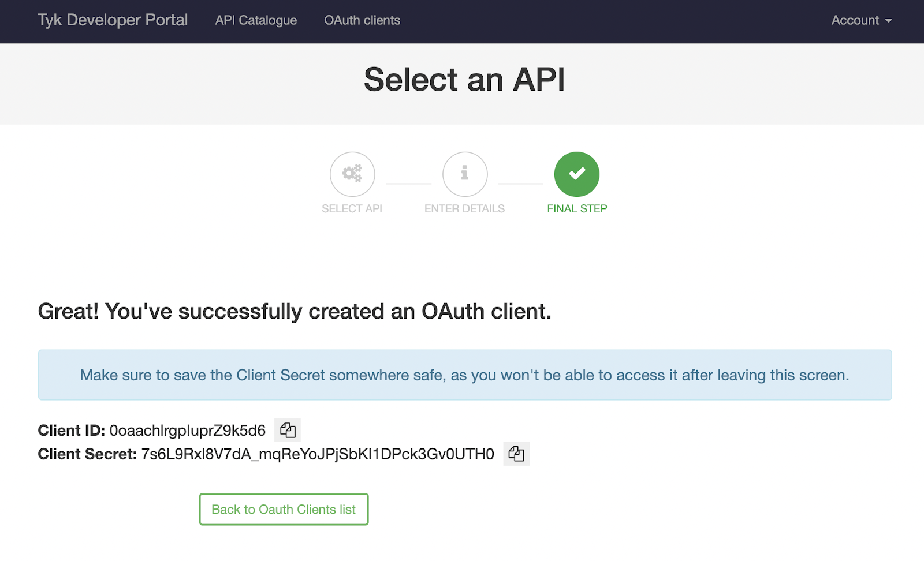Viewport: 924px width, 561px height.
Task: Click Back to Oauth Clients list button
Action: tap(284, 509)
